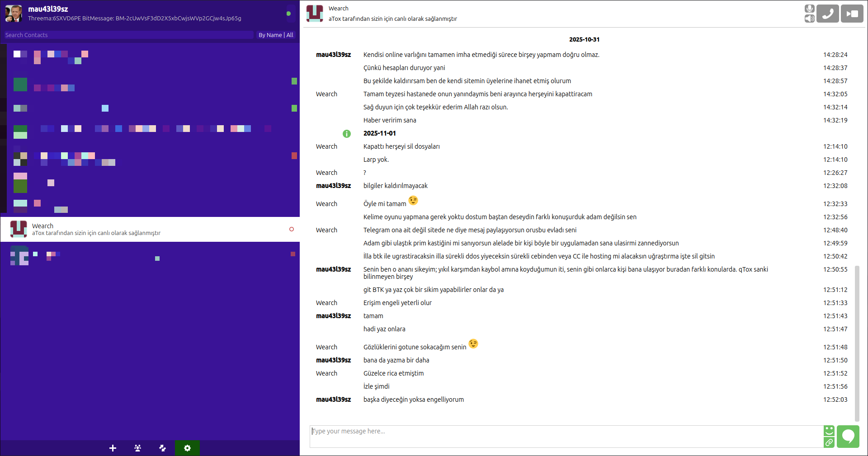
Task: Click your profile avatar picture
Action: 14,14
